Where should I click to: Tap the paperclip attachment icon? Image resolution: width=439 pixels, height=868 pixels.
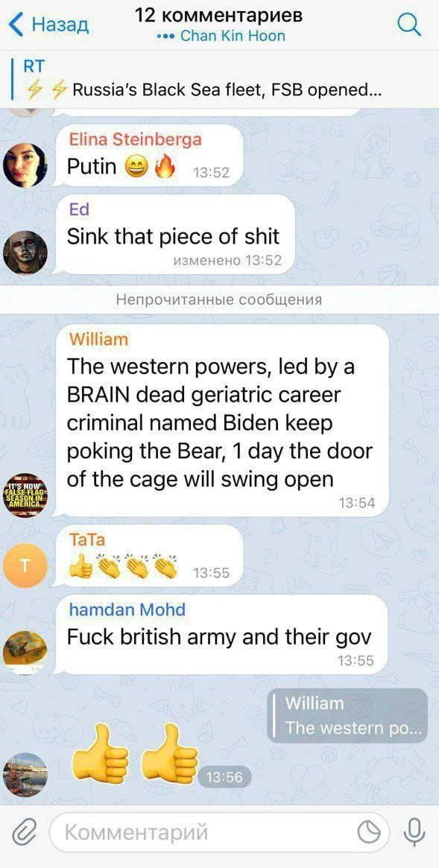[24, 832]
